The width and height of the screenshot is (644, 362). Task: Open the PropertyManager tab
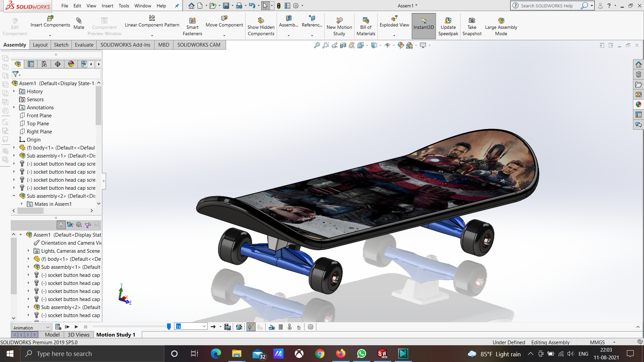(x=31, y=64)
